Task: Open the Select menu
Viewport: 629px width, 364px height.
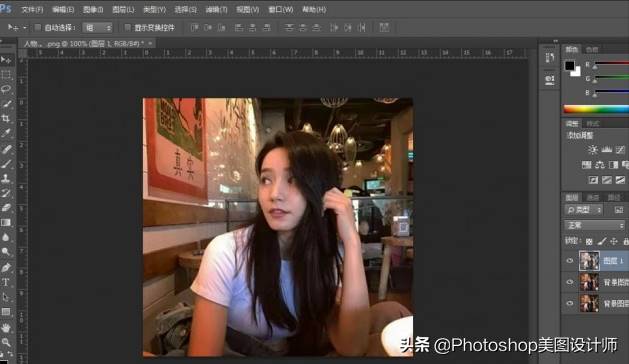Action: [185, 9]
